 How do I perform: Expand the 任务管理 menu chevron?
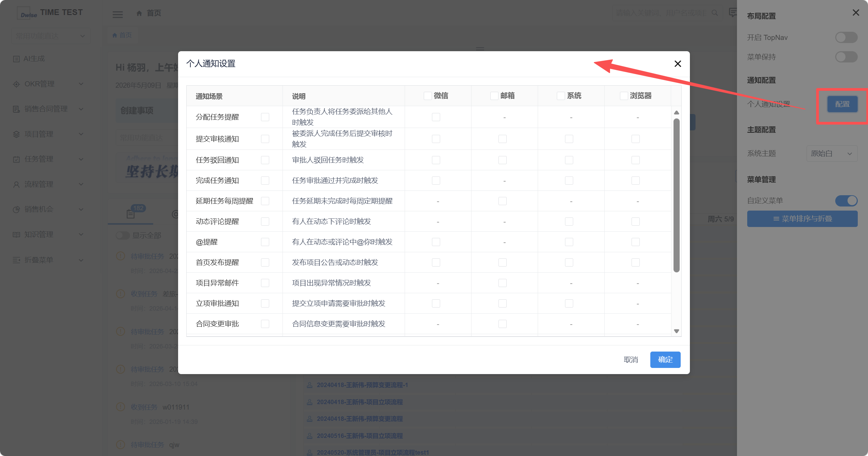[81, 159]
